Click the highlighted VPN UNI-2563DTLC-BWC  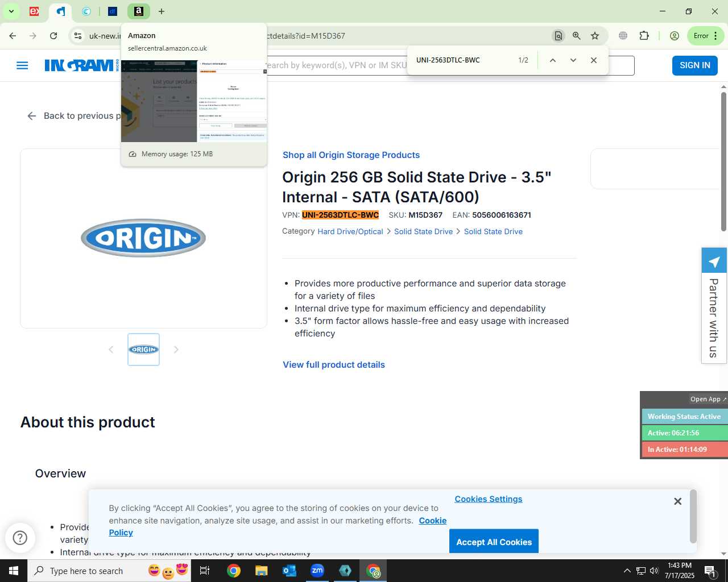(x=340, y=215)
